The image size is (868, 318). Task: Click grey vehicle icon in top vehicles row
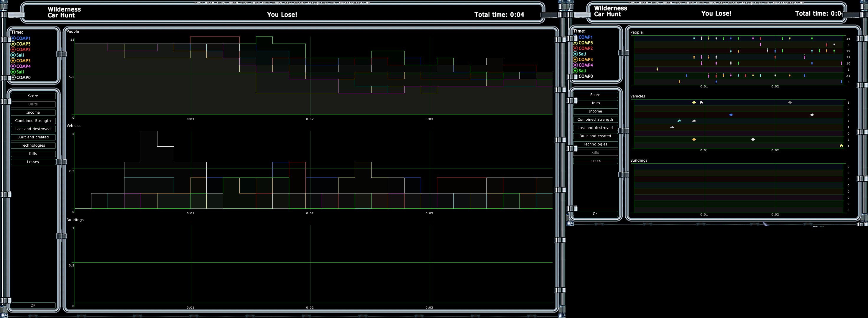790,102
